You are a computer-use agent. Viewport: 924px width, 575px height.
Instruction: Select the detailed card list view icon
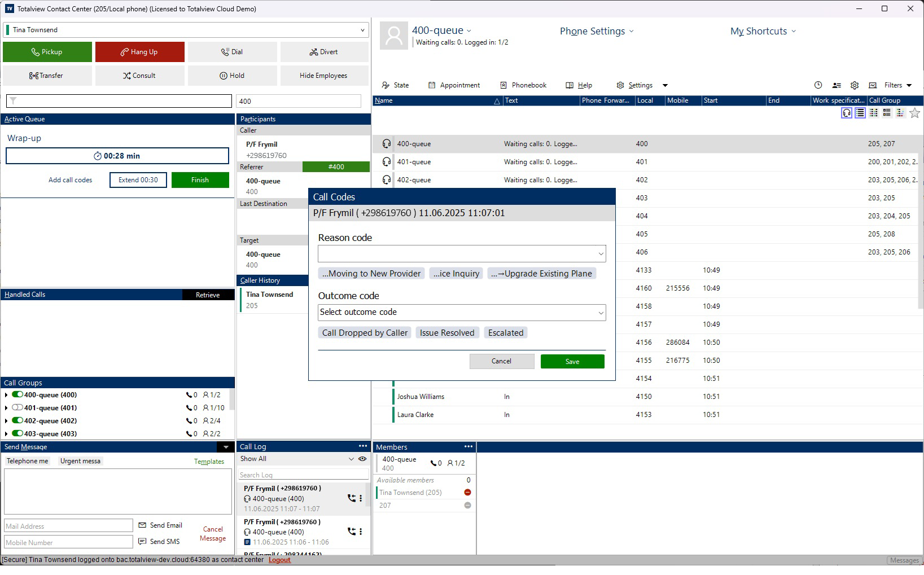click(887, 113)
